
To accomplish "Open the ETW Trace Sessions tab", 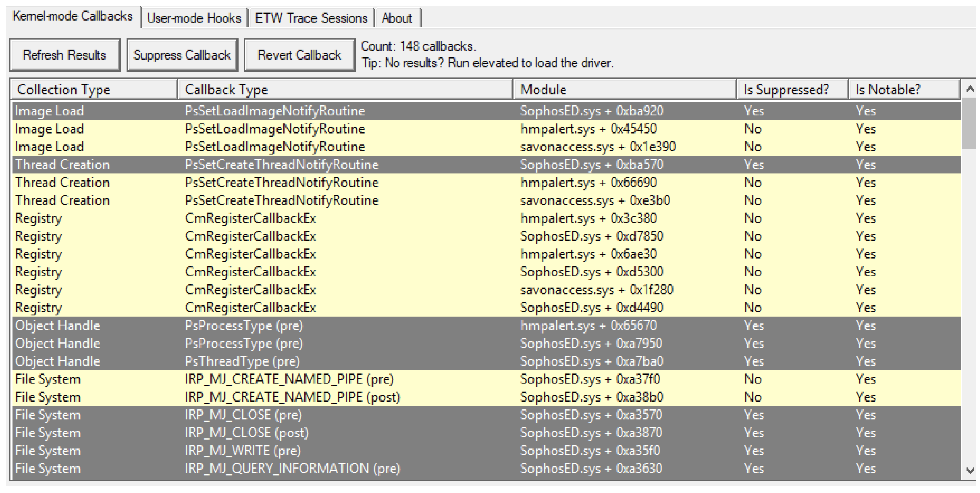I will tap(311, 18).
